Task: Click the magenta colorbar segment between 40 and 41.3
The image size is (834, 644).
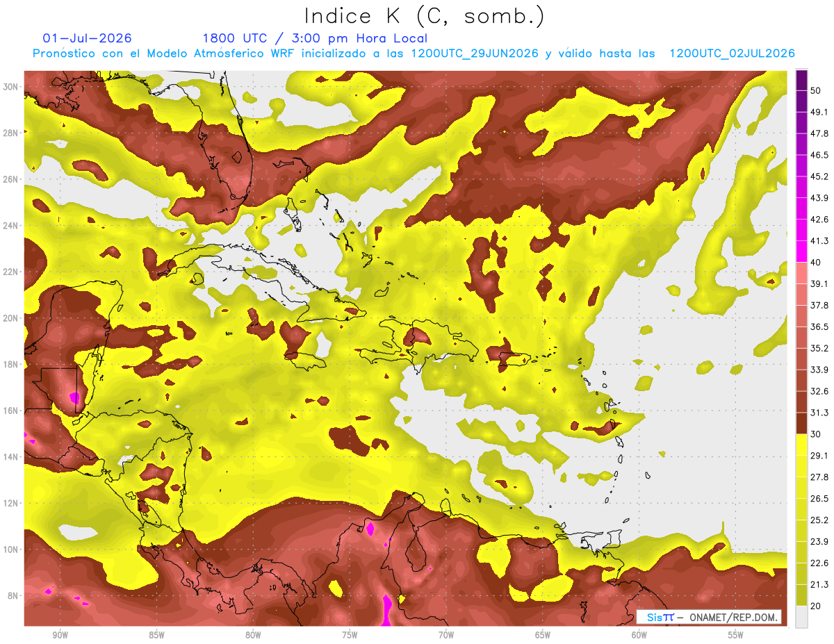Action: (801, 251)
